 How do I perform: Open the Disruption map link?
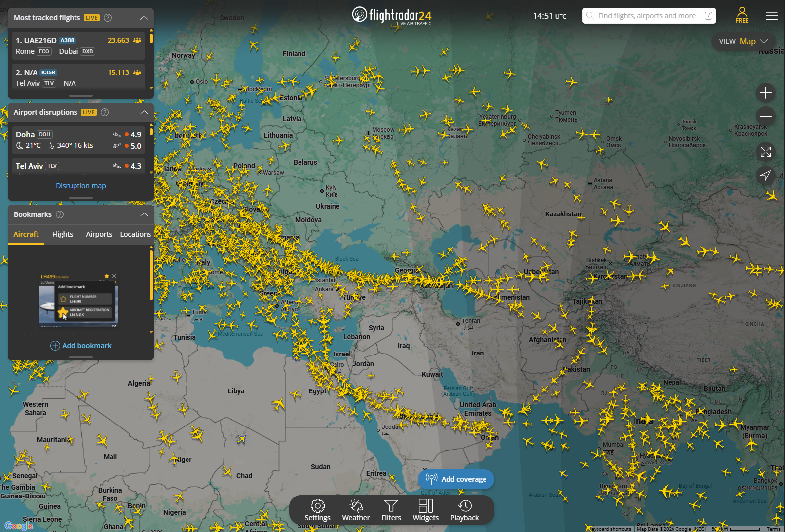pos(81,186)
